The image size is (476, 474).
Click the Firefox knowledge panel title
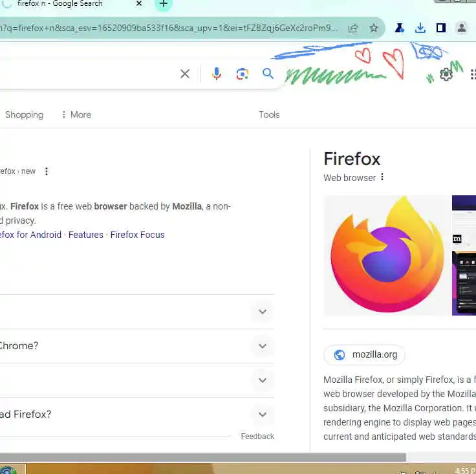tap(352, 158)
